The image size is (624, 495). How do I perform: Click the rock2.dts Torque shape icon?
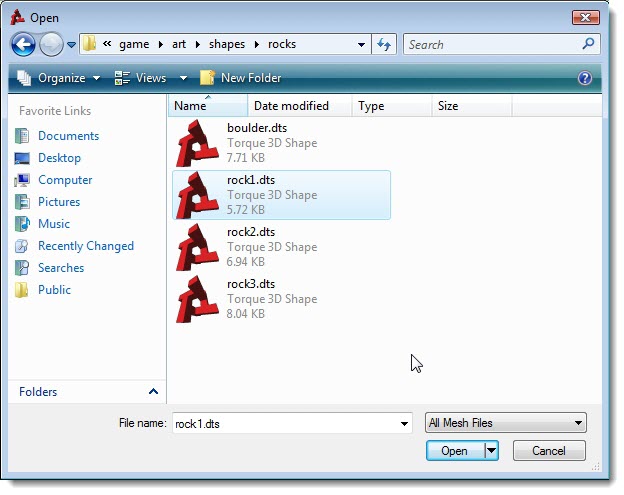point(197,248)
